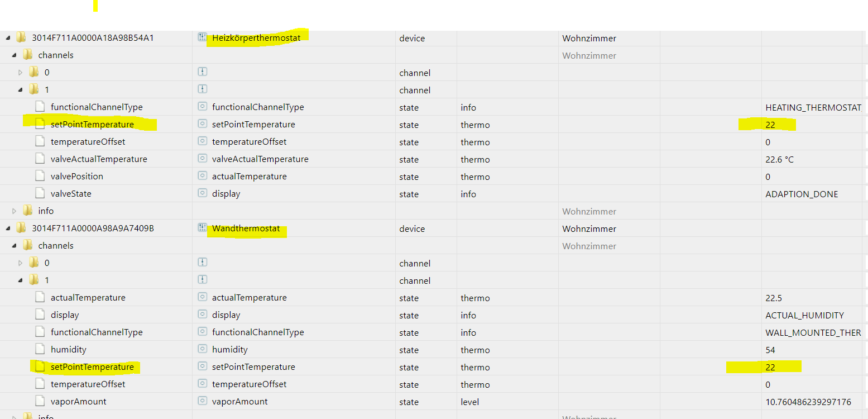Collapse device 3014F711A0000A18A98B54A1 tree arrow
Image resolution: width=868 pixels, height=419 pixels.
point(8,38)
